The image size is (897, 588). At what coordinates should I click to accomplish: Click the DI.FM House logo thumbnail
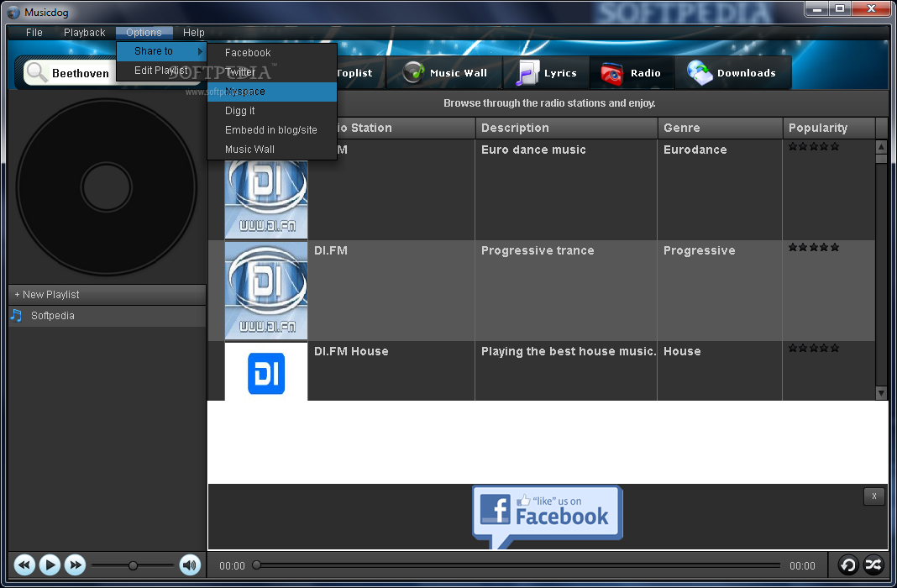click(x=266, y=372)
